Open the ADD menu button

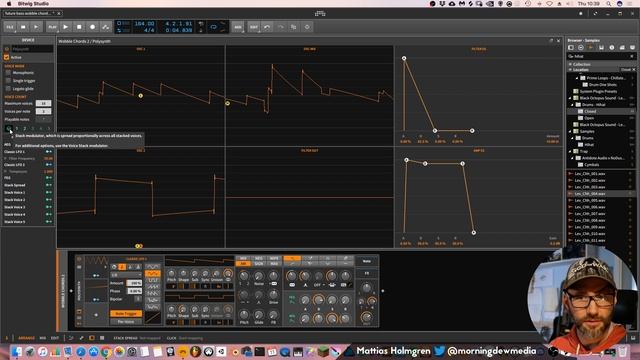click(238, 27)
